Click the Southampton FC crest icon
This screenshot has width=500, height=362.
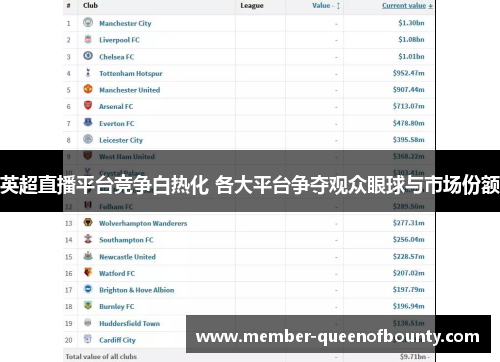click(x=88, y=239)
